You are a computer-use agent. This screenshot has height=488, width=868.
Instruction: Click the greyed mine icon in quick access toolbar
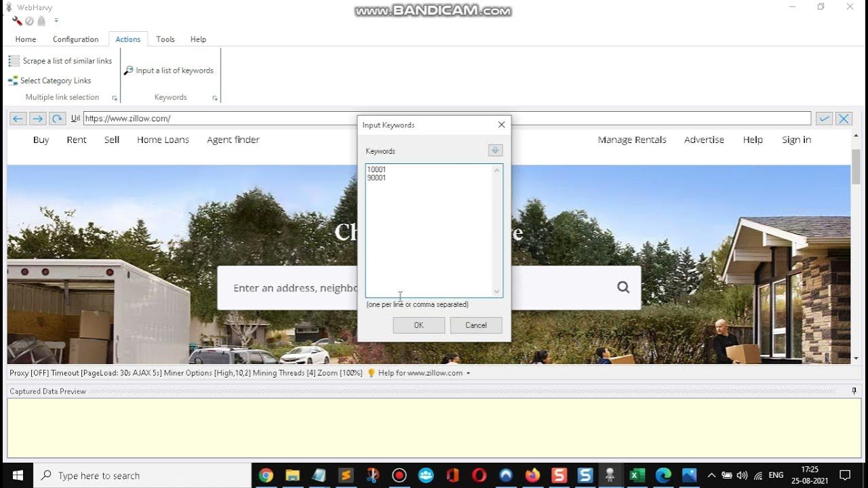point(41,21)
